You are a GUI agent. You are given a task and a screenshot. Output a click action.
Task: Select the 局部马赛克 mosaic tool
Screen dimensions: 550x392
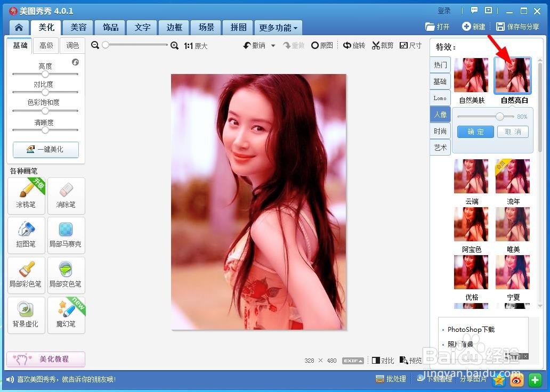tap(66, 235)
